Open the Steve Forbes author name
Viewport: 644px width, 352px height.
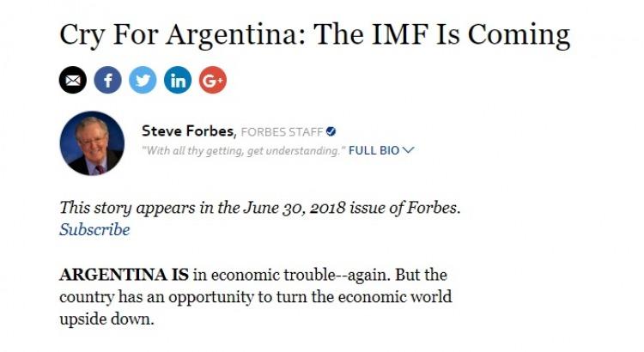188,131
